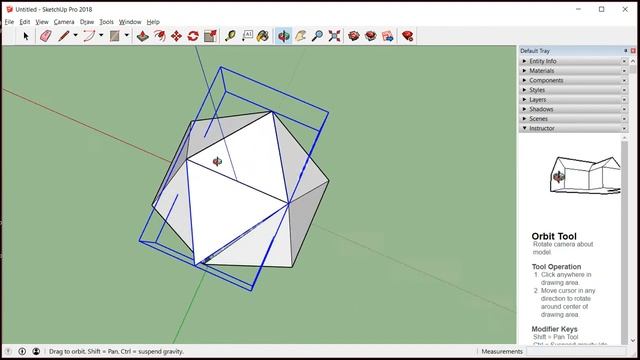Select the Paint Bucket tool

(x=263, y=36)
